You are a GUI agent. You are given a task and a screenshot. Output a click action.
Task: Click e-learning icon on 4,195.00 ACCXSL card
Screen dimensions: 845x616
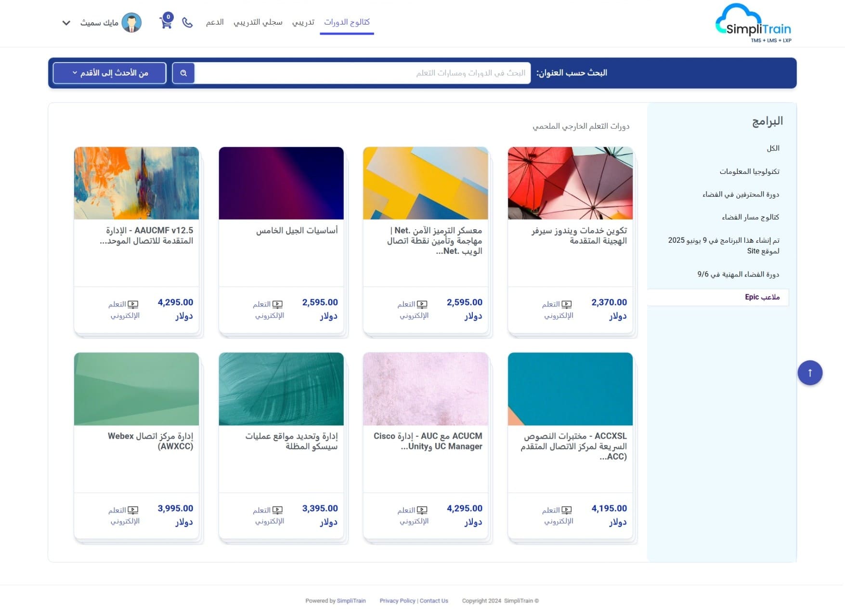[x=567, y=510]
